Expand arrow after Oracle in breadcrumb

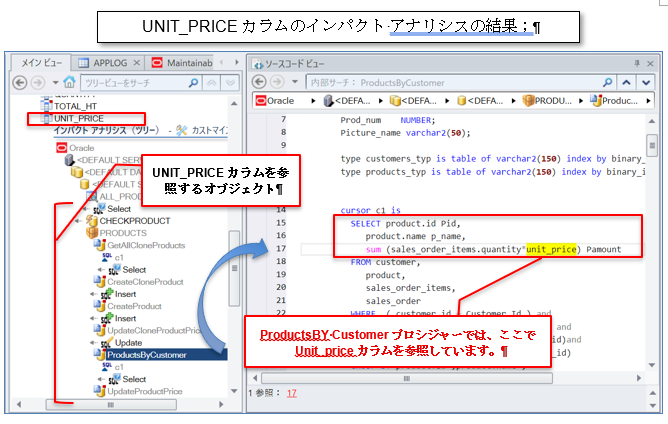click(x=313, y=100)
